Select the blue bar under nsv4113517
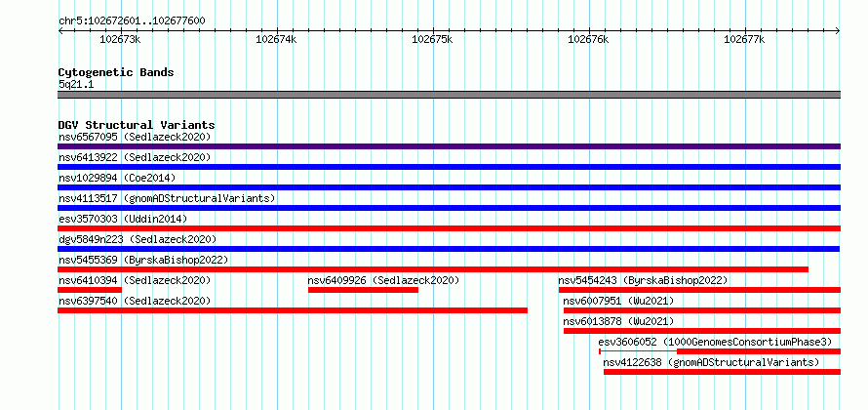This screenshot has width=868, height=410. [x=449, y=208]
